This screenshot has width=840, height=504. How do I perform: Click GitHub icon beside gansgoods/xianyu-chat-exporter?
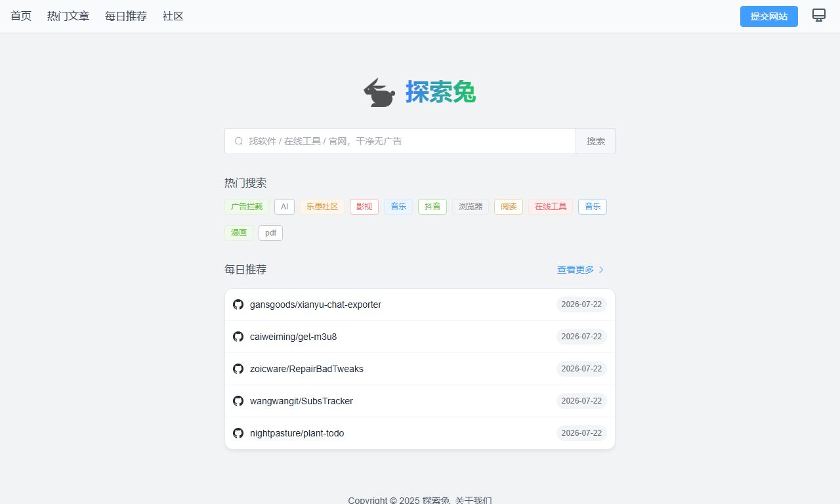click(x=238, y=304)
